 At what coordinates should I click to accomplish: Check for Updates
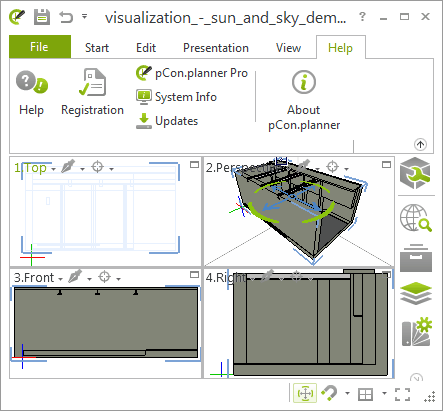coord(167,121)
